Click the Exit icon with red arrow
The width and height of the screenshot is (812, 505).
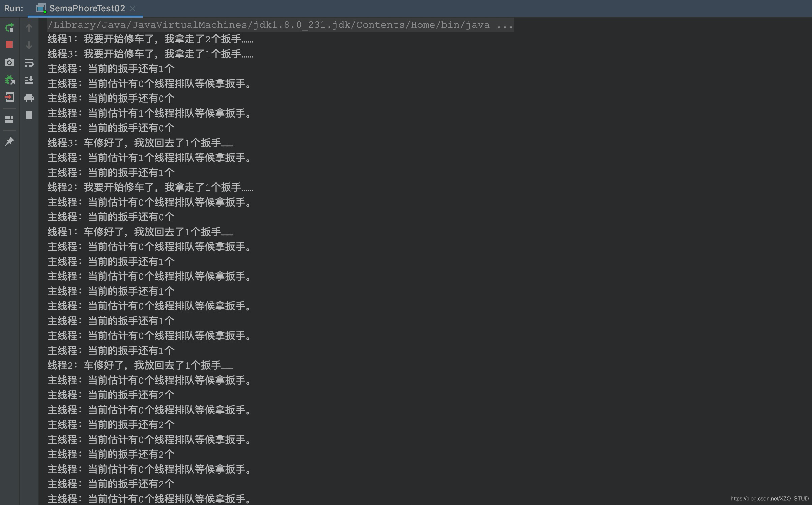[x=9, y=97]
